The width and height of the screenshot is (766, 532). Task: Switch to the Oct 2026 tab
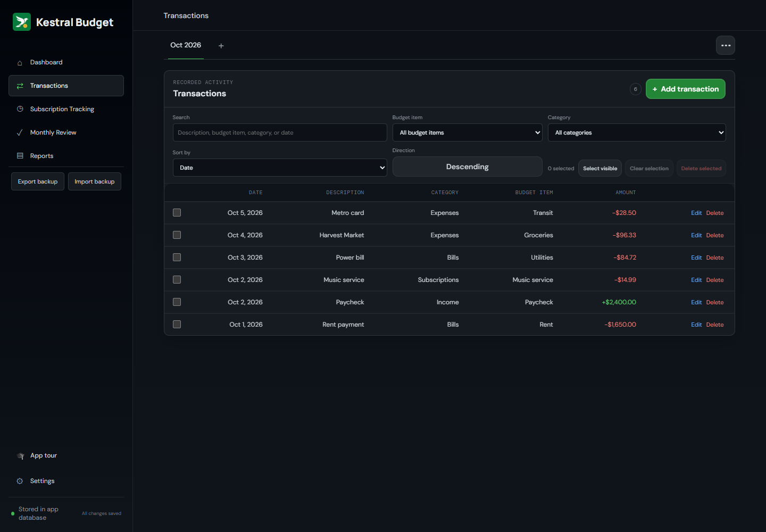click(x=186, y=45)
